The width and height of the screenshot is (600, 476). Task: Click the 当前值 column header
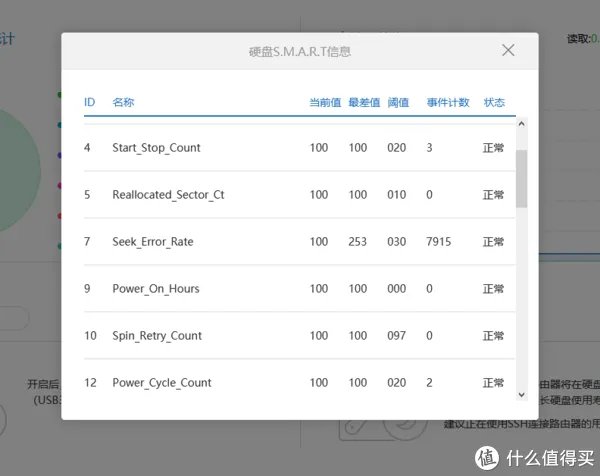point(325,102)
